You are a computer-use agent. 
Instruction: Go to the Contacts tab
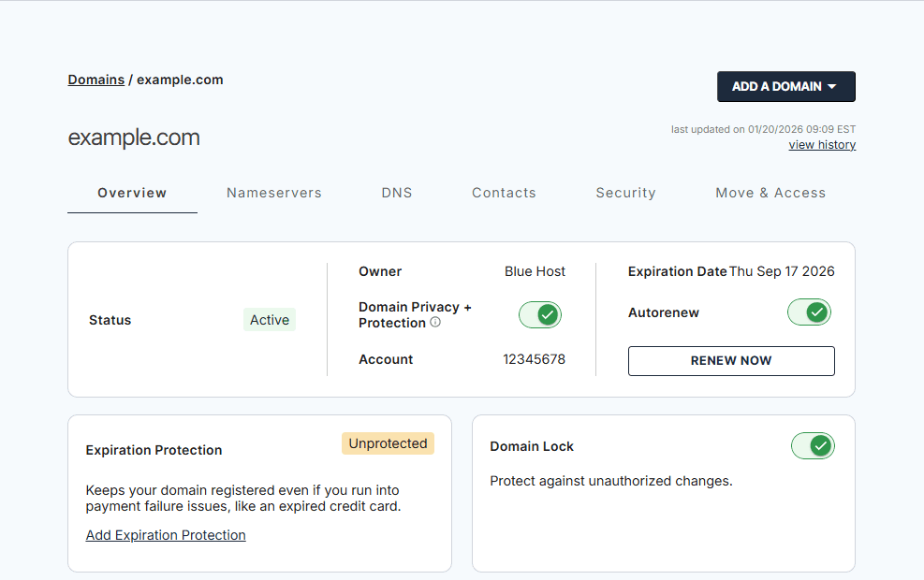point(504,194)
